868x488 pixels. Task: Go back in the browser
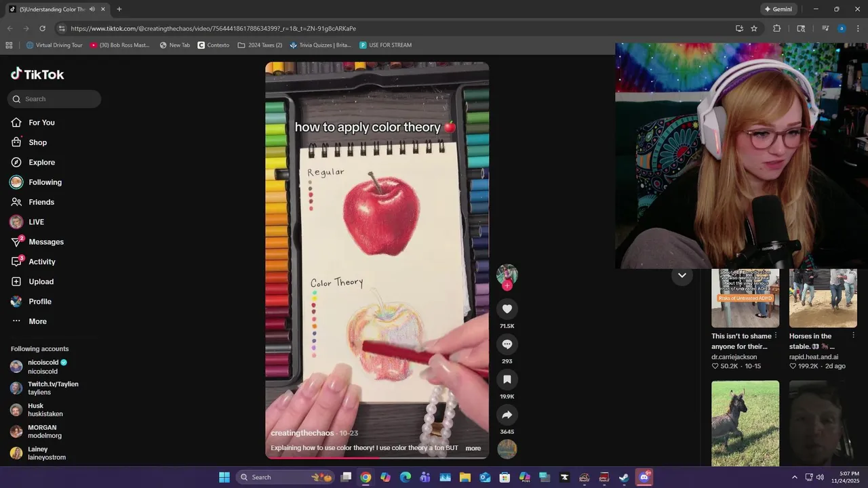coord(9,28)
